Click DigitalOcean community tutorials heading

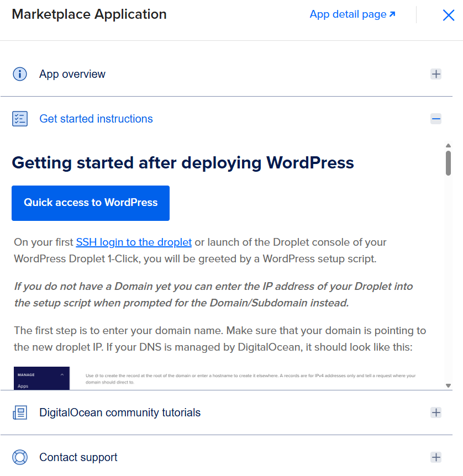tap(120, 412)
